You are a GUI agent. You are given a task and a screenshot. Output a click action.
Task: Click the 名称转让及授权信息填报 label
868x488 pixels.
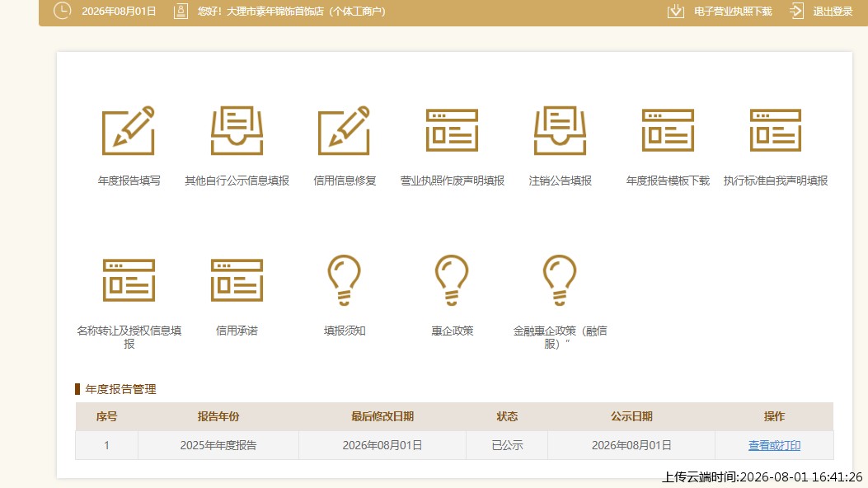(129, 337)
